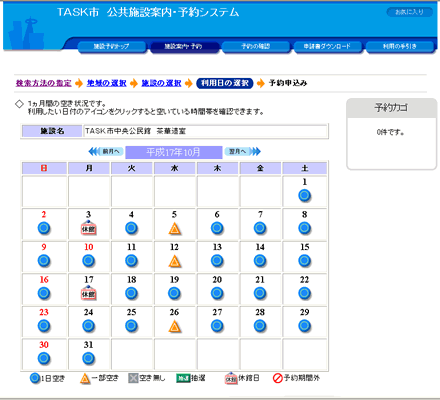Click the お気に入り favorites button

[x=409, y=12]
